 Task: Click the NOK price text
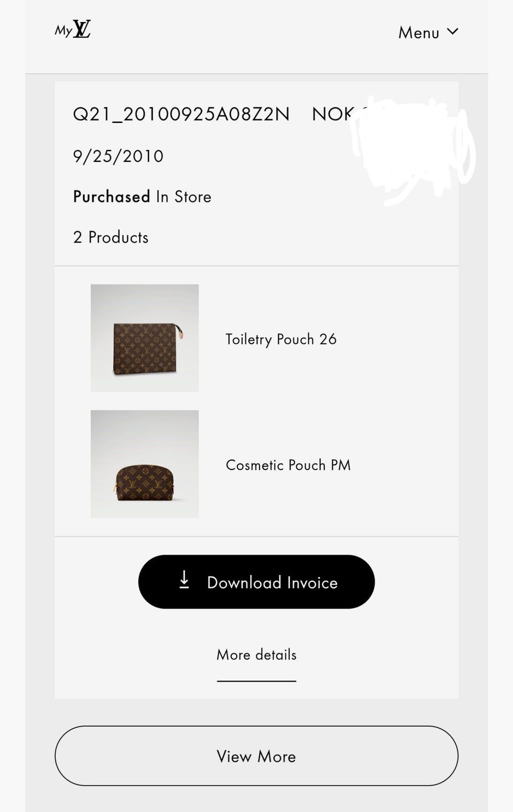coord(332,114)
